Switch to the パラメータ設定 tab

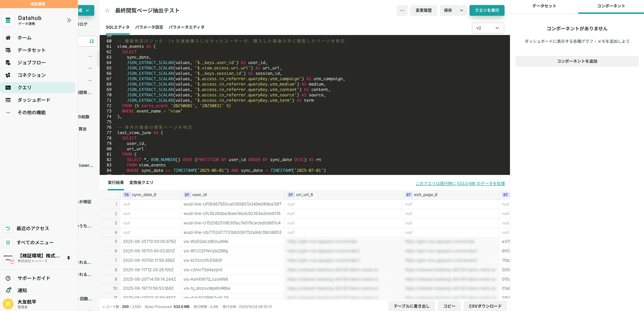149,27
